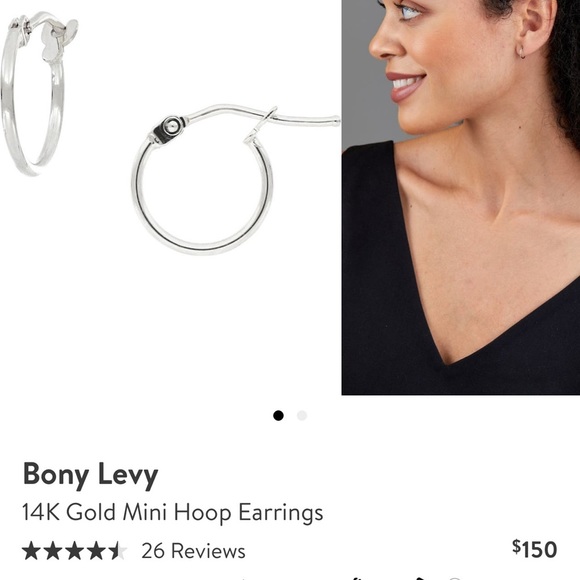Click the third rating star
This screenshot has width=580, height=580.
tap(74, 550)
